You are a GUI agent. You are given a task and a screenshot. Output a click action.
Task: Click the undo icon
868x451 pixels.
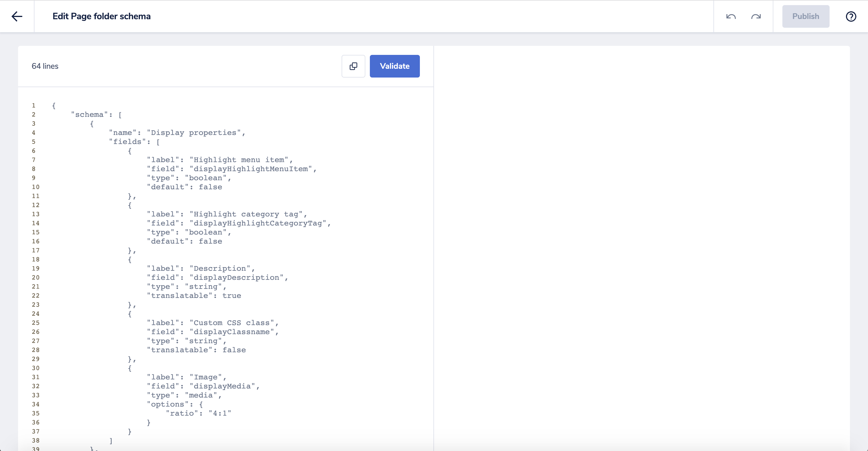point(731,16)
